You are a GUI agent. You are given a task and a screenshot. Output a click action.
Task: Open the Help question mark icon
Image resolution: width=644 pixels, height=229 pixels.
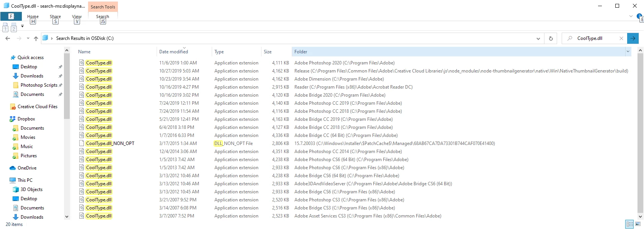[x=639, y=16]
